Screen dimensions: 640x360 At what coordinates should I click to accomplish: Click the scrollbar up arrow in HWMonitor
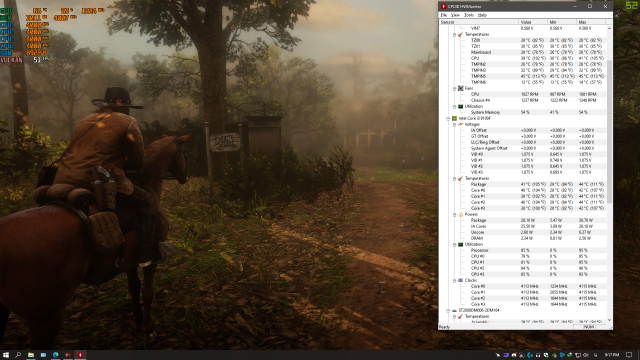[x=609, y=28]
